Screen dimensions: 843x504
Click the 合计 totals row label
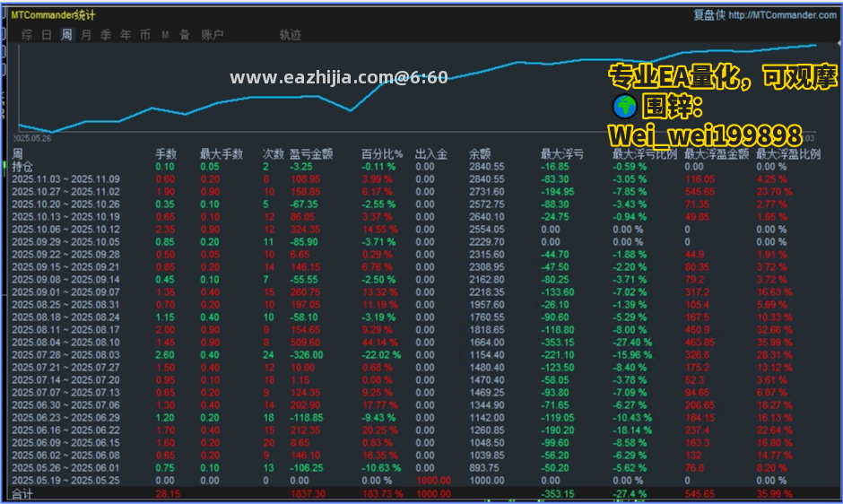(x=22, y=494)
